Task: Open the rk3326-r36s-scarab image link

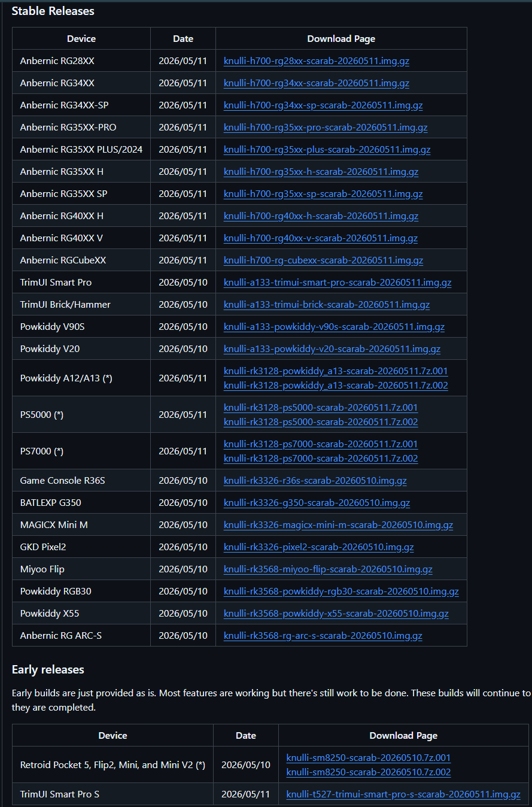Action: (x=315, y=480)
